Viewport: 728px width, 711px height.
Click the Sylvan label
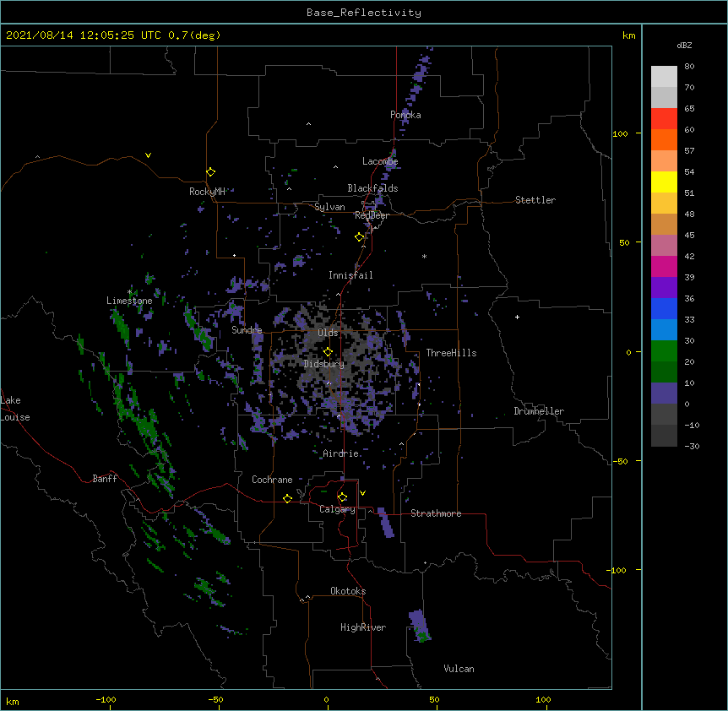click(329, 207)
